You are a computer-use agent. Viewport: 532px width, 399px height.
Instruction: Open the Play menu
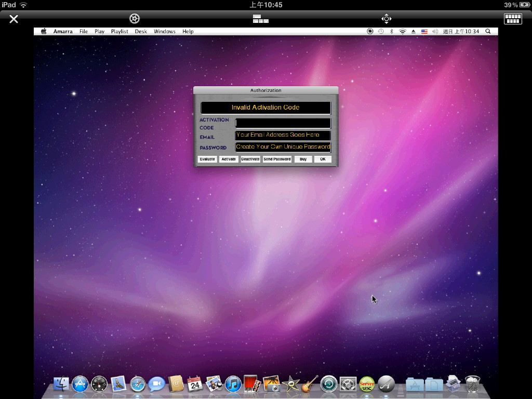99,31
